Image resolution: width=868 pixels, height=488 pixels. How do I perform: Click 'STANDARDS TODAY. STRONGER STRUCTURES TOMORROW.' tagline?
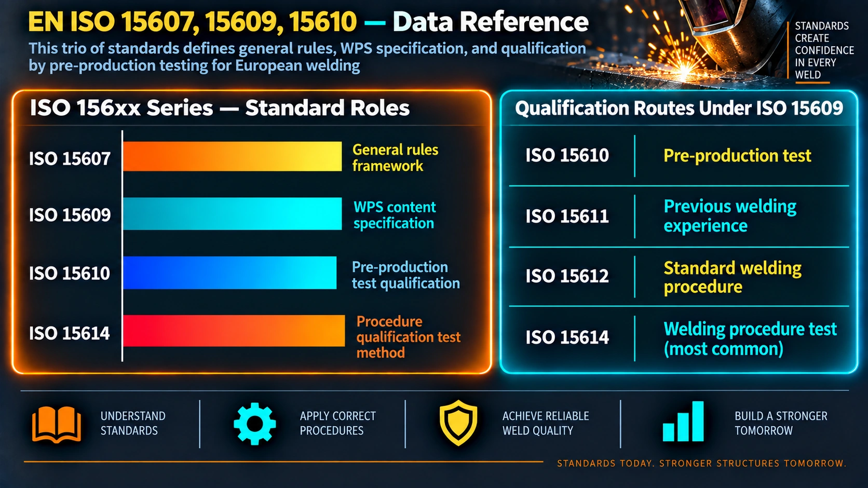click(x=701, y=463)
